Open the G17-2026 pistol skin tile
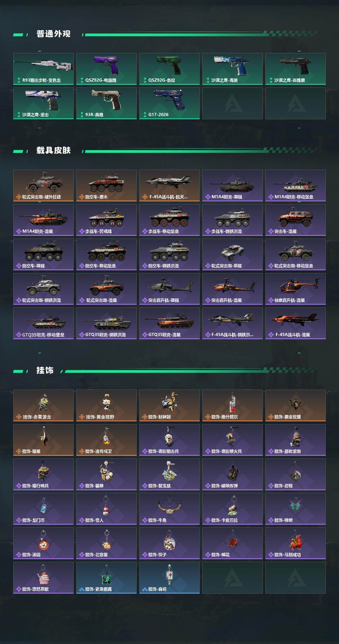The width and height of the screenshot is (339, 644). pyautogui.click(x=169, y=103)
